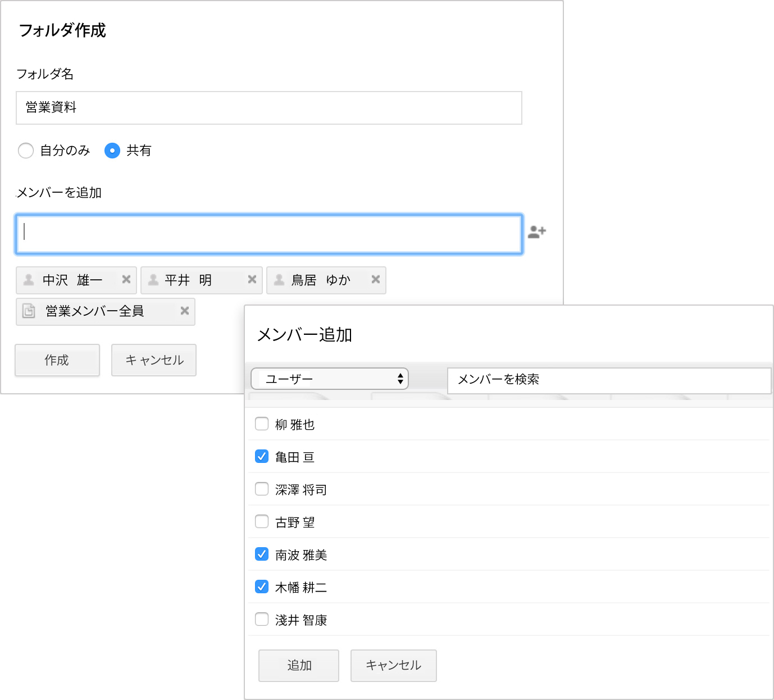Remove 中沢 雄一 with the x icon
The height and width of the screenshot is (700, 774).
126,279
